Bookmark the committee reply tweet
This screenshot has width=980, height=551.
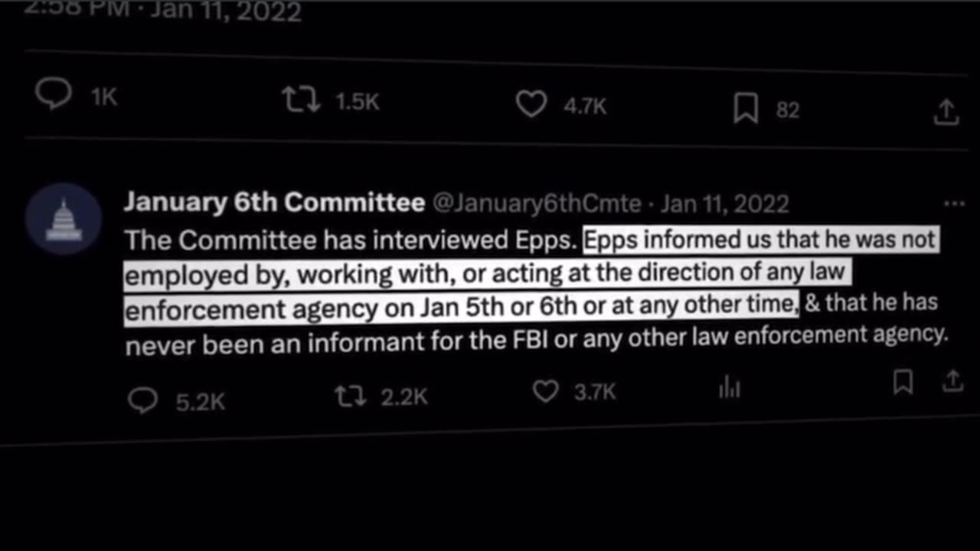click(903, 382)
